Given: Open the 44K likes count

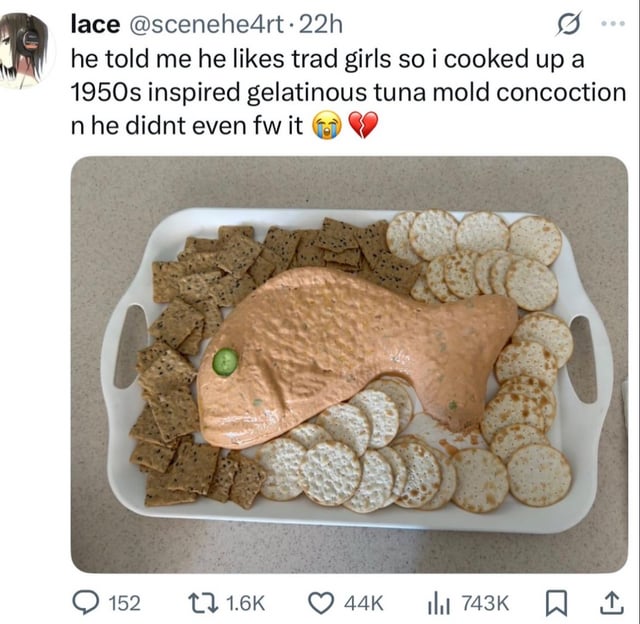Looking at the screenshot, I should click(x=364, y=604).
